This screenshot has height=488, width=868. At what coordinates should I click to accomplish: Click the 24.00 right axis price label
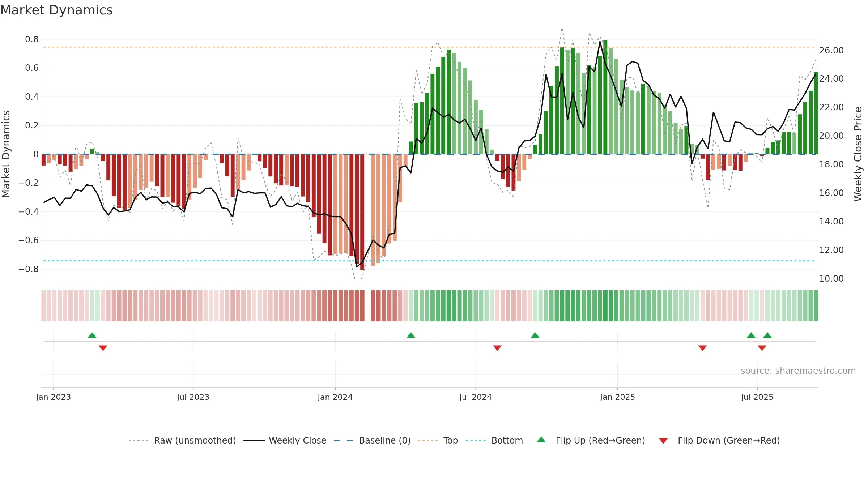pos(831,78)
